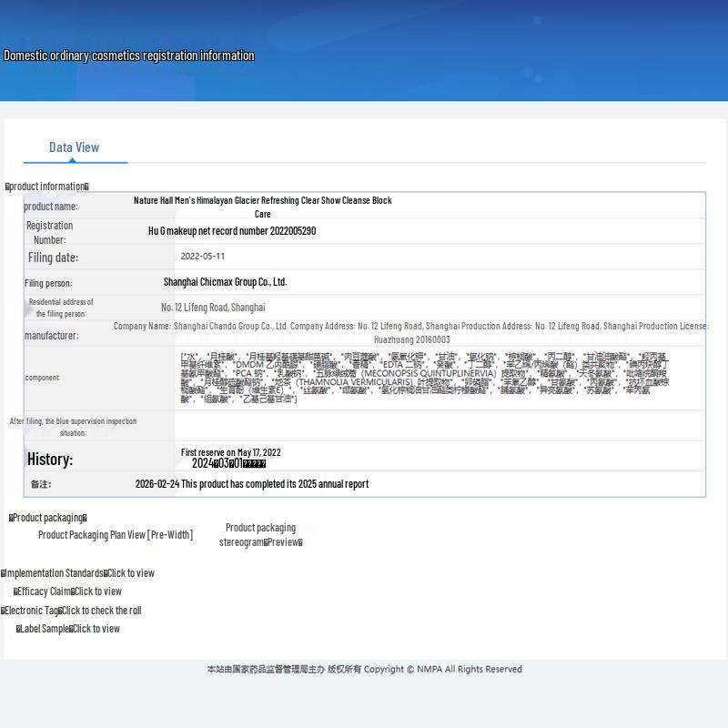Open Label Sample Click to view
The width and height of the screenshot is (728, 728).
pyautogui.click(x=68, y=629)
